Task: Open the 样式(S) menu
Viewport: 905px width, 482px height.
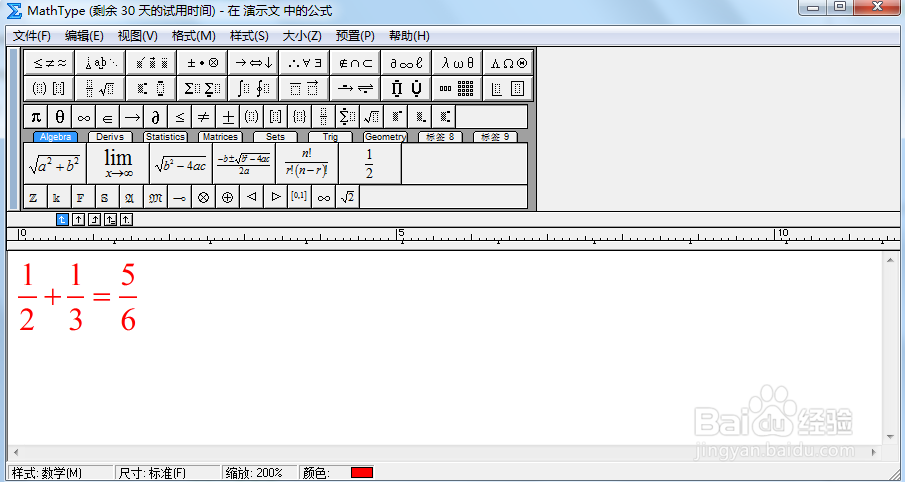Action: (x=249, y=36)
